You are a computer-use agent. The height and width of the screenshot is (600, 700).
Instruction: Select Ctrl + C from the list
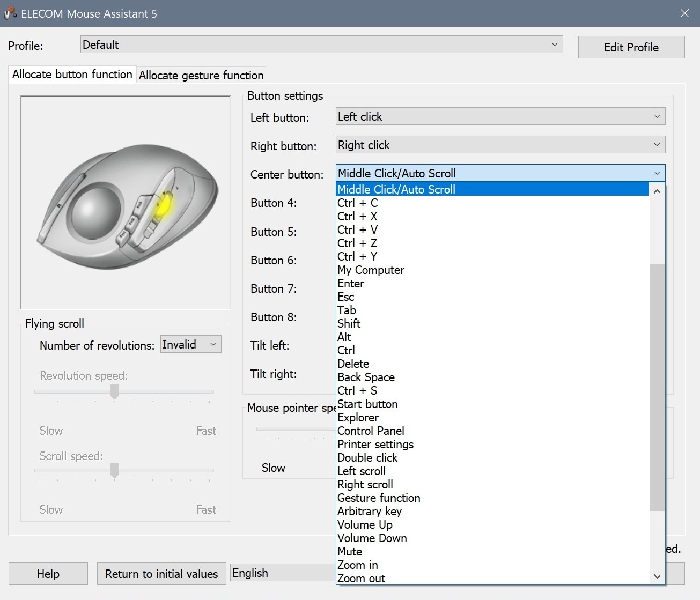point(492,203)
